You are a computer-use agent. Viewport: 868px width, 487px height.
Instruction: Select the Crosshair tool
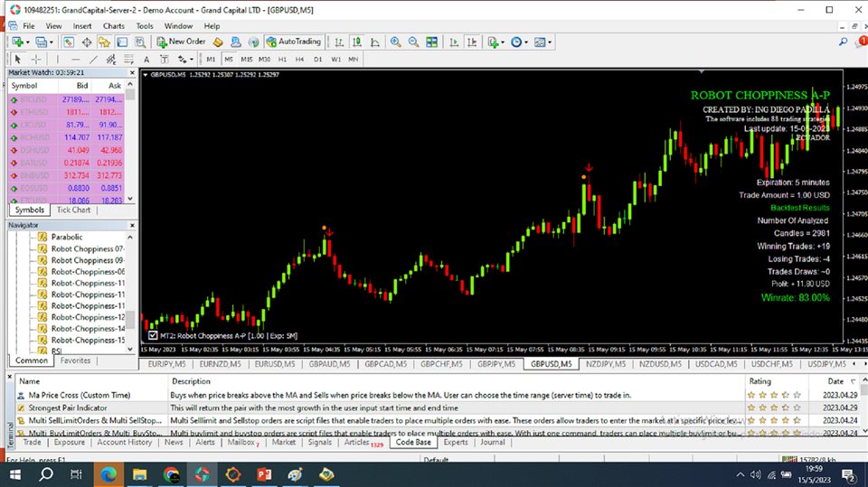[x=36, y=60]
